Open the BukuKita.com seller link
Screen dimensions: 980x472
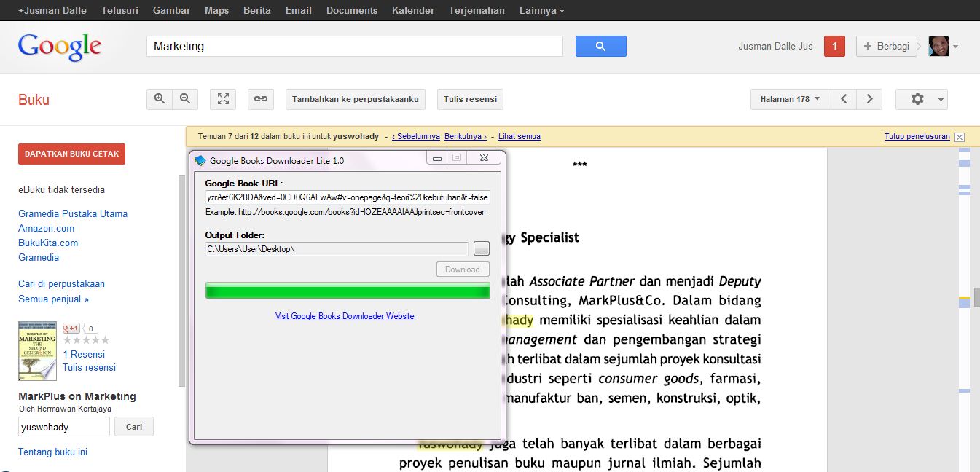click(48, 243)
